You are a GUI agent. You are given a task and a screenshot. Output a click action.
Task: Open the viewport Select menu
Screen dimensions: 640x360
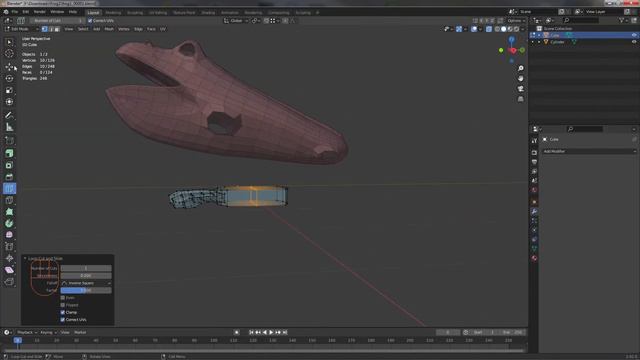tap(83, 29)
